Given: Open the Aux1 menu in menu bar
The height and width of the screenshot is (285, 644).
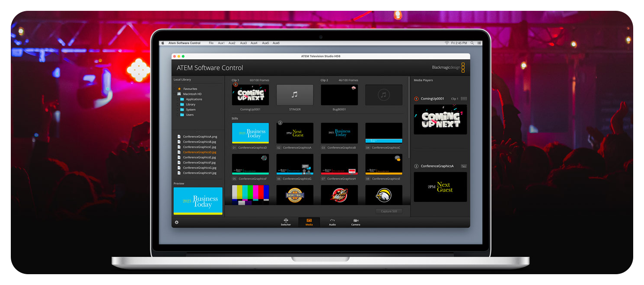Looking at the screenshot, I should click(x=221, y=43).
